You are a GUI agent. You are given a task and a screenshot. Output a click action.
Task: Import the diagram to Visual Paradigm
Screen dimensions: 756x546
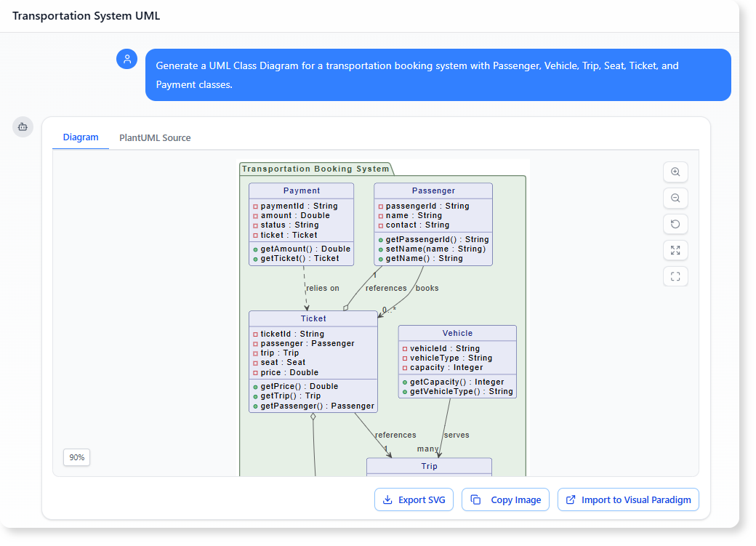click(628, 499)
